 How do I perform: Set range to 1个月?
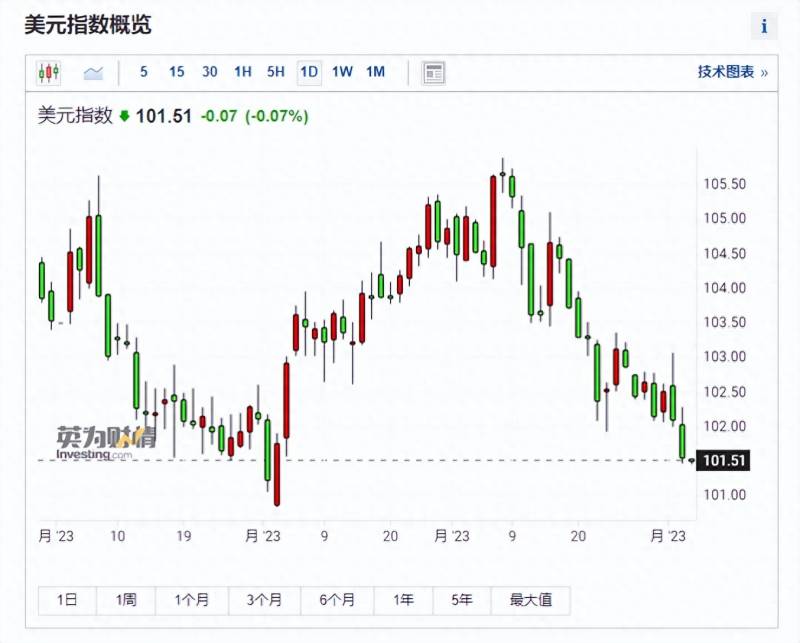(x=192, y=600)
